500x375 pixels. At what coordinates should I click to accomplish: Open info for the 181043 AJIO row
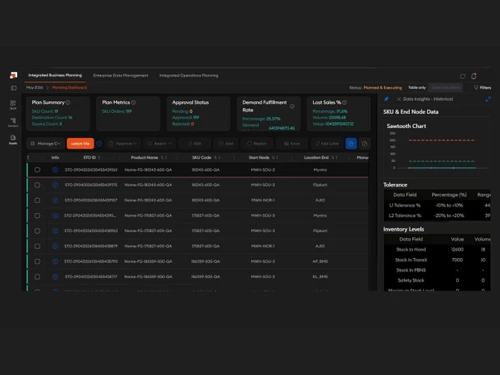[55, 200]
